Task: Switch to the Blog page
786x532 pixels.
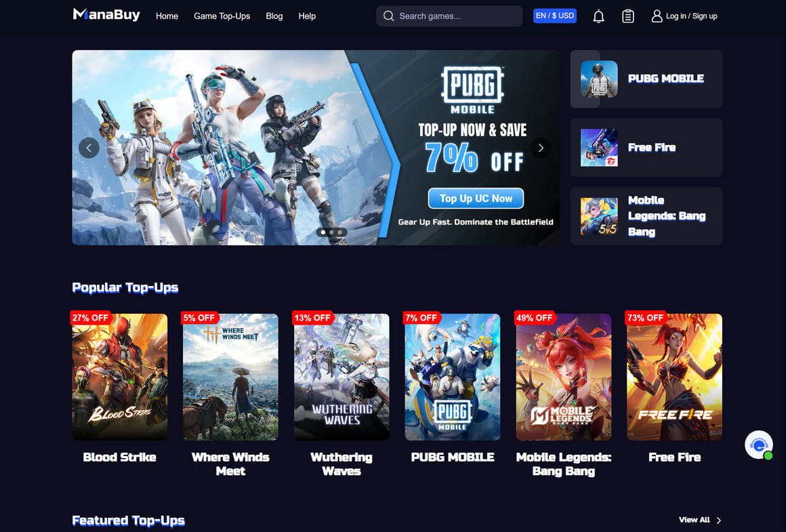Action: [274, 16]
